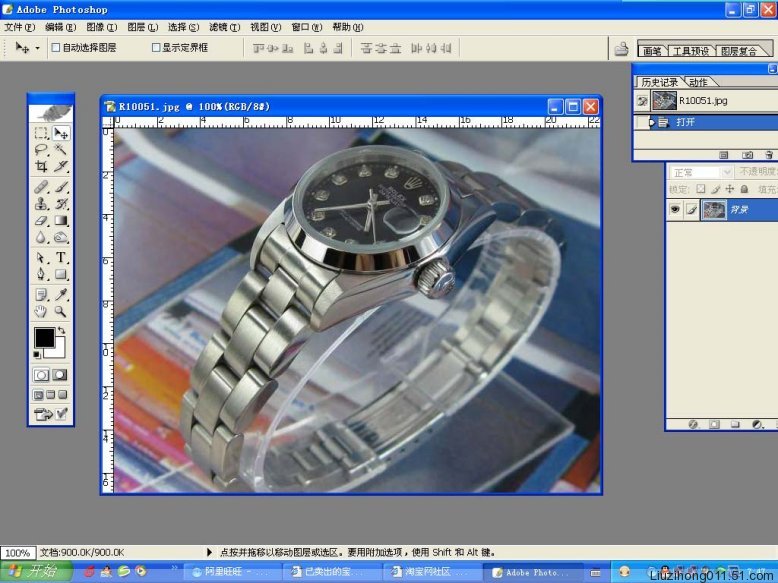Switch to Quick Mask mode
The height and width of the screenshot is (583, 778).
coord(61,375)
